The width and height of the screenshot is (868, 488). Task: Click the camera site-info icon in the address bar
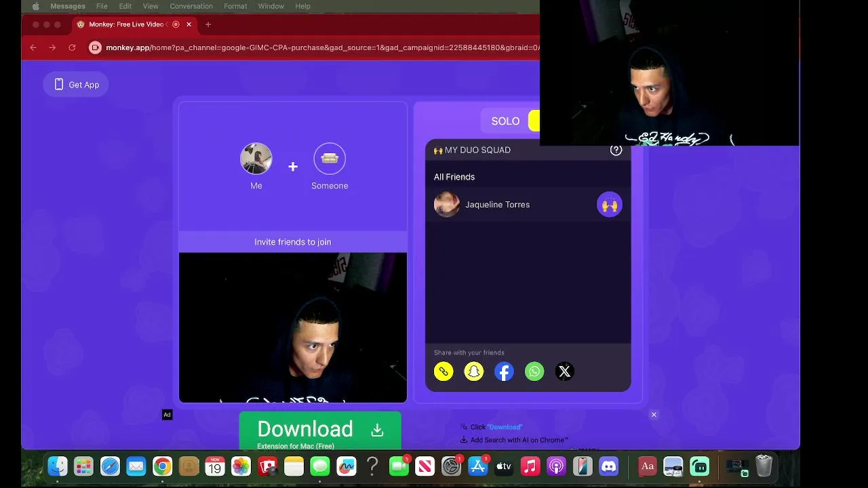click(x=95, y=47)
